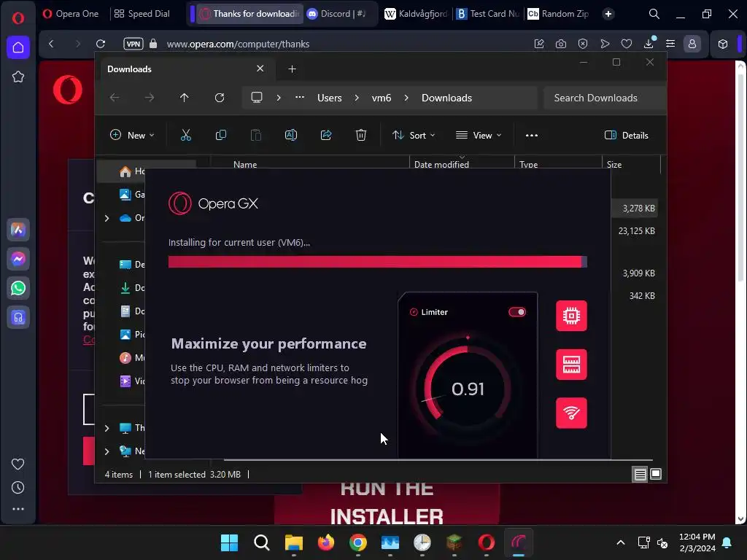Select vm6 in the breadcrumb path
Screen dimensions: 747x560
(381, 98)
